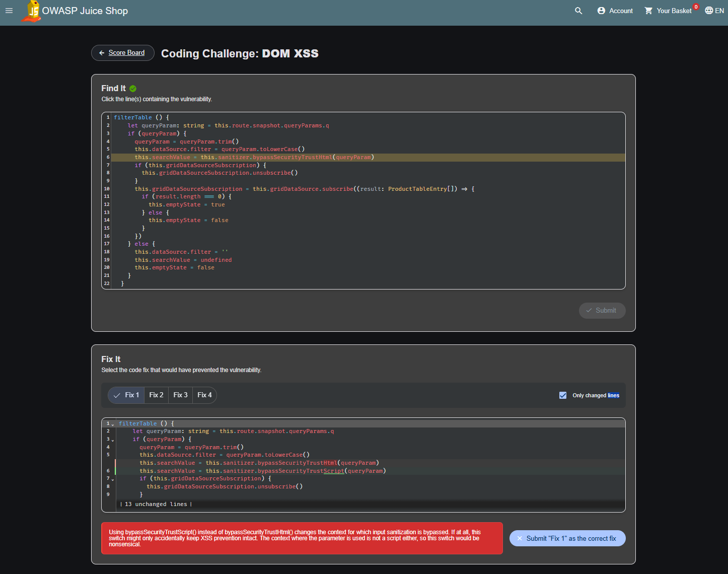728x574 pixels.
Task: Click the added bypassSecurityTrustScript diff line
Action: (370, 471)
